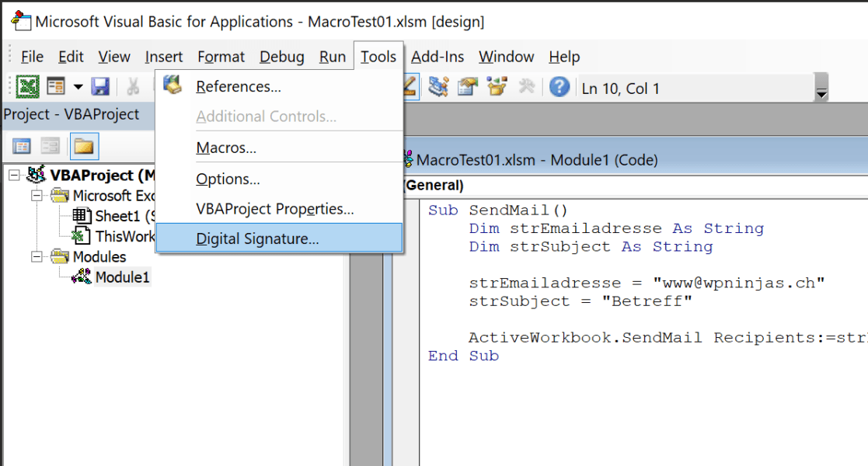This screenshot has height=466, width=868.
Task: Select the VBAProject root tree item
Action: coord(91,176)
